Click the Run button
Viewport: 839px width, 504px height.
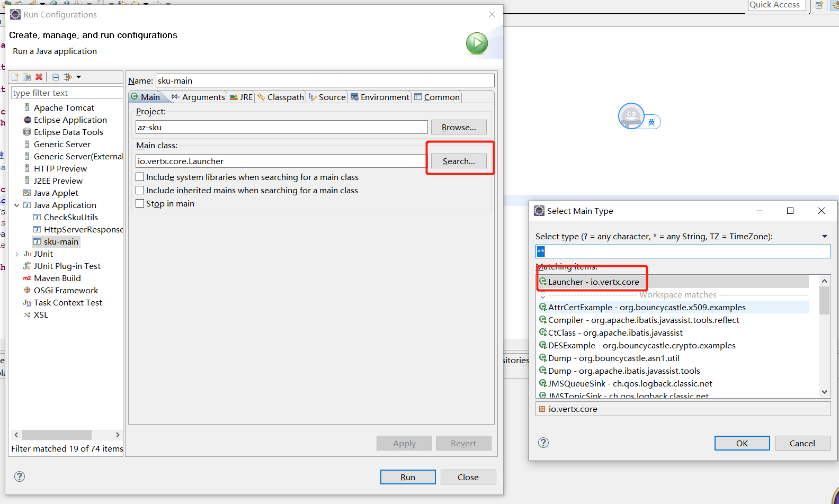point(408,477)
